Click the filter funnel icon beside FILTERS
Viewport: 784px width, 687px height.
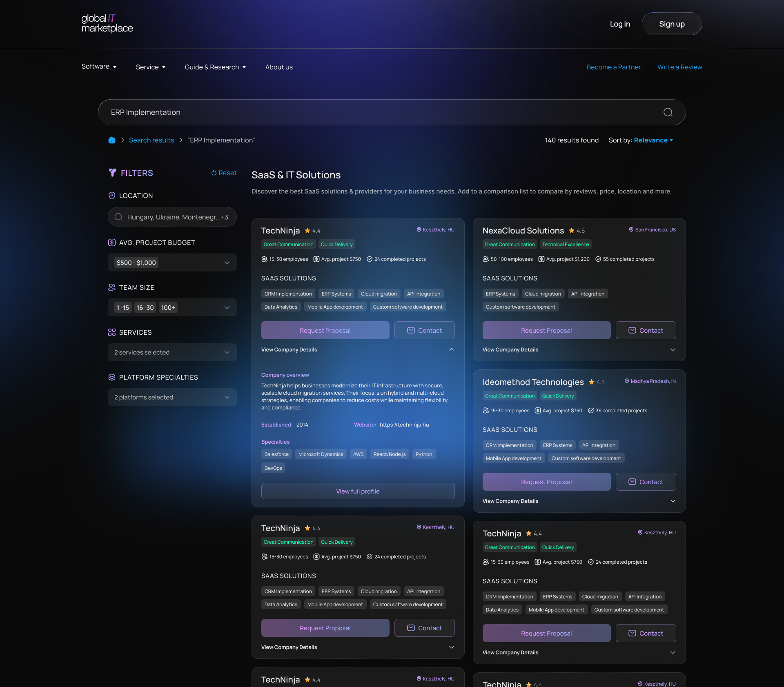pyautogui.click(x=113, y=173)
